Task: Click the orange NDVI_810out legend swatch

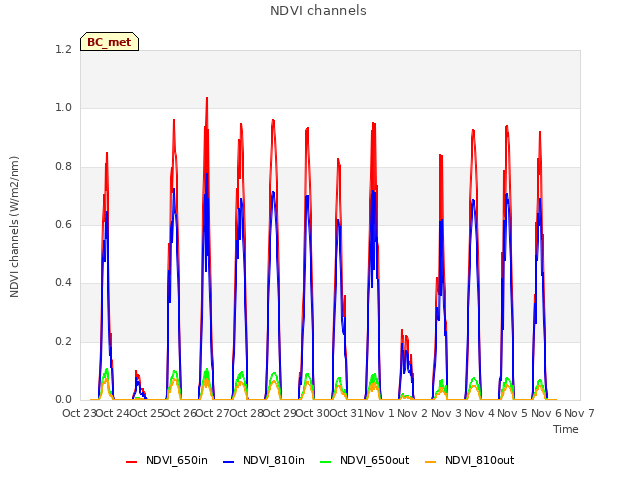Action: point(431,462)
